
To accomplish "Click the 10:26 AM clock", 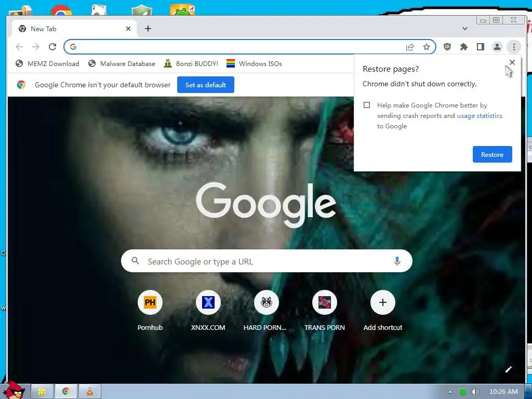I will click(x=503, y=392).
